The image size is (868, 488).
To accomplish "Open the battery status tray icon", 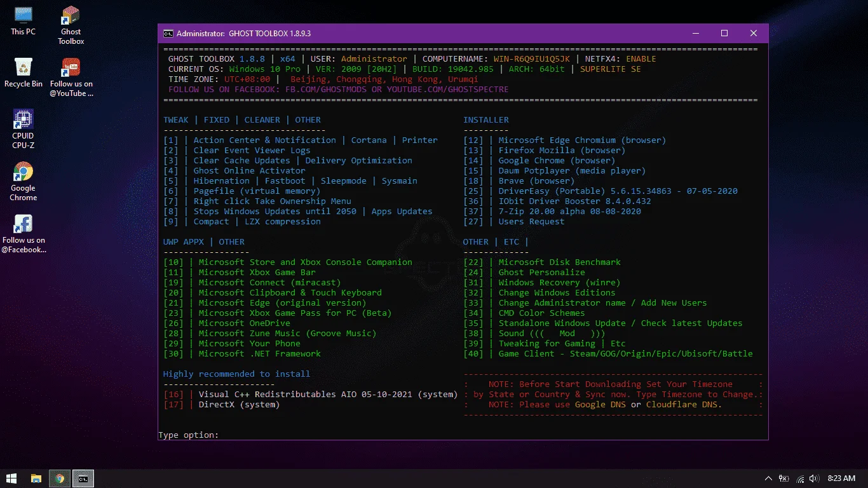I will point(785,478).
